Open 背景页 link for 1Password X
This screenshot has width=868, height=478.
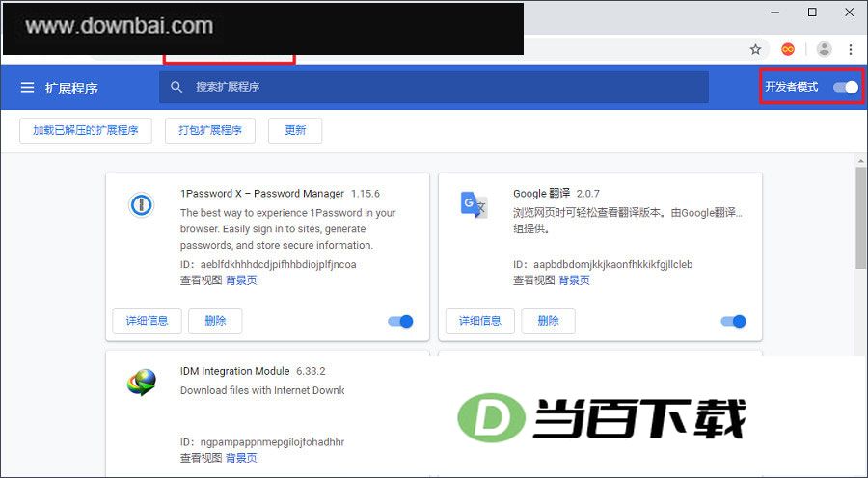[x=241, y=280]
